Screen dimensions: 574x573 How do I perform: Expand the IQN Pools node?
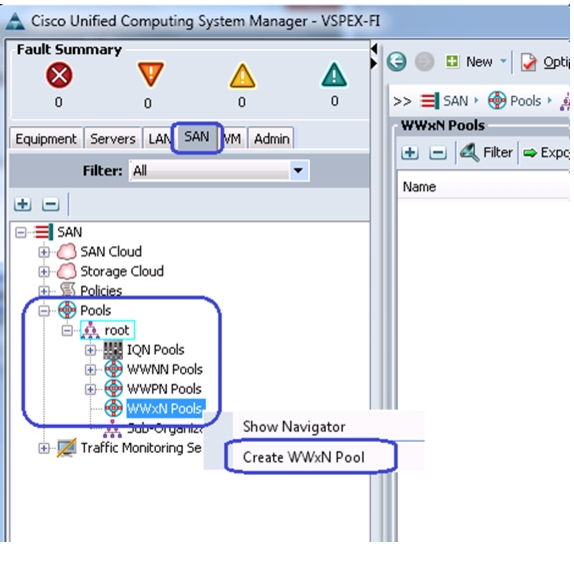[90, 350]
